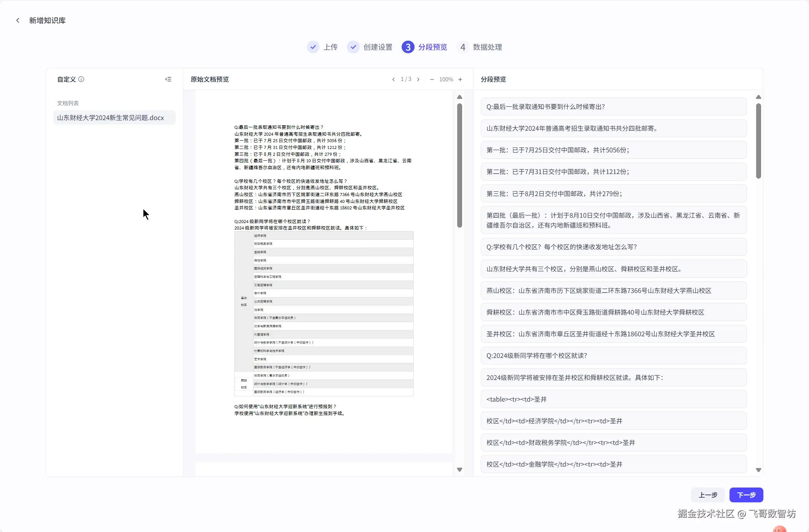
Task: Select segment <table><tr><td>圣井
Action: pos(614,399)
